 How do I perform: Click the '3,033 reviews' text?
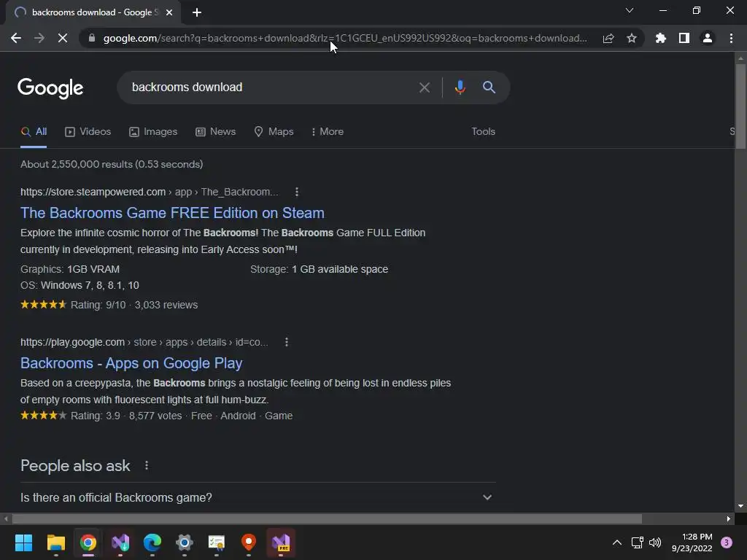(x=166, y=306)
